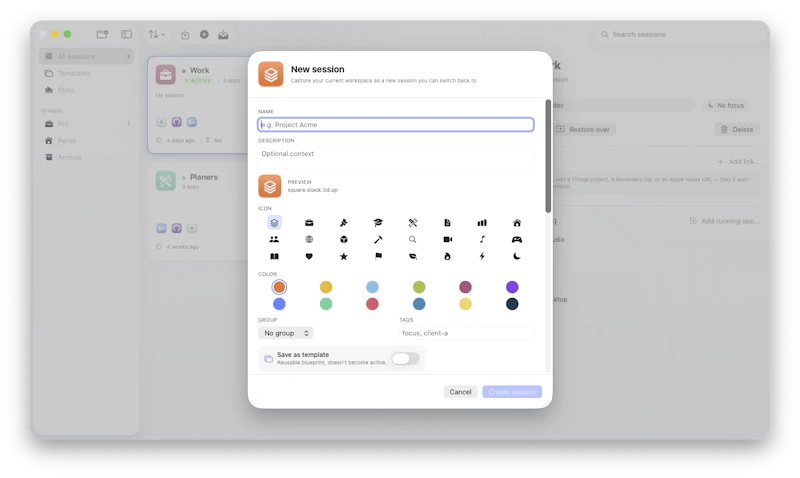Select the orange color swatch
This screenshot has width=800, height=478.
[x=279, y=287]
